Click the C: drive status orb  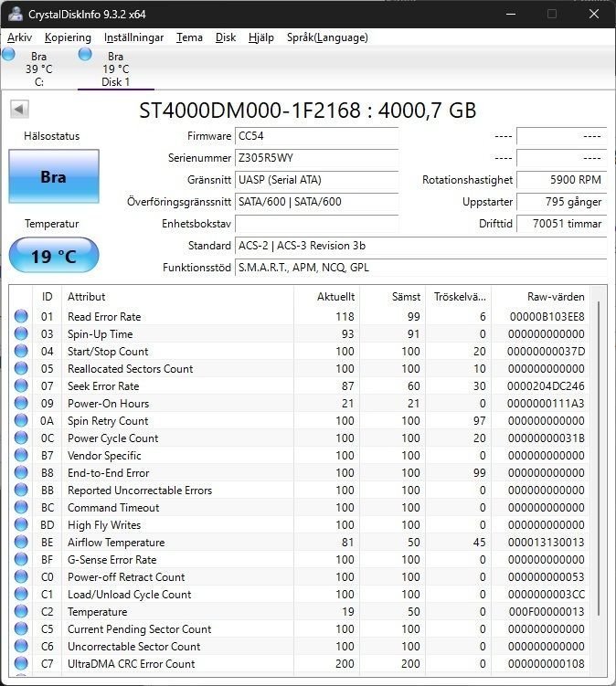(x=9, y=55)
